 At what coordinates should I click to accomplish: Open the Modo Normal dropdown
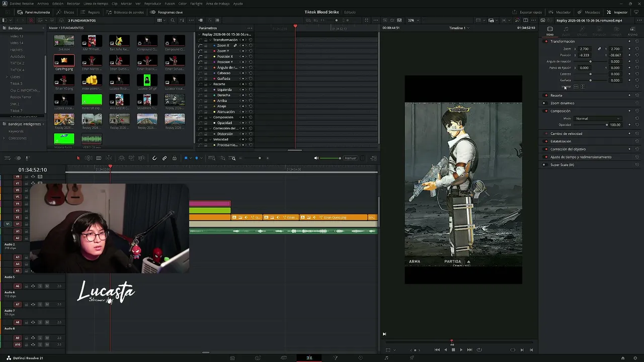(x=597, y=119)
